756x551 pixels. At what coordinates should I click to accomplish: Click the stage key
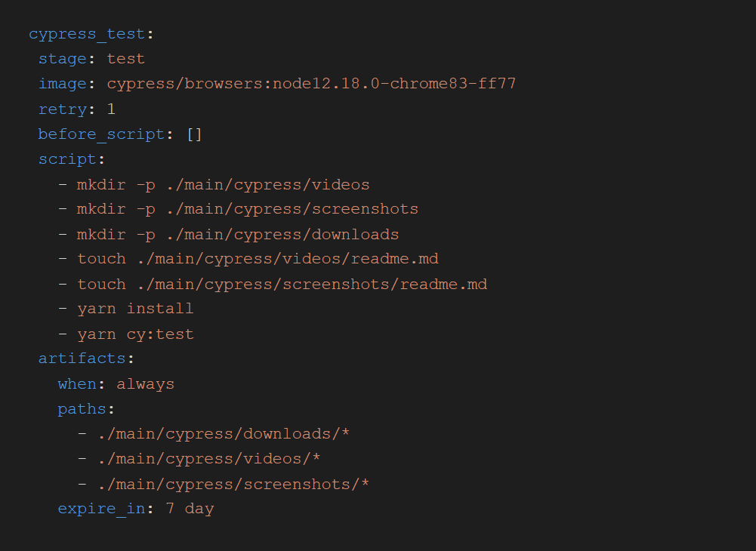point(63,59)
